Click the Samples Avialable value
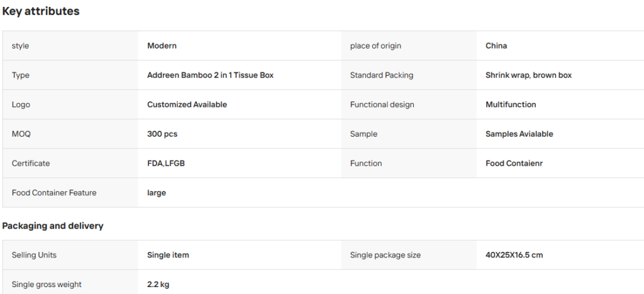The width and height of the screenshot is (644, 294). click(x=519, y=134)
